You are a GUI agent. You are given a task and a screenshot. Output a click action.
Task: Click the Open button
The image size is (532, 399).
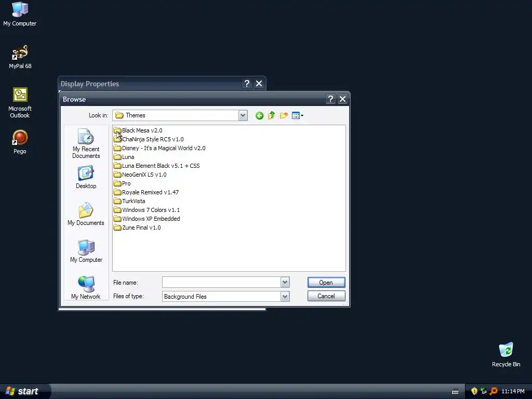(326, 282)
